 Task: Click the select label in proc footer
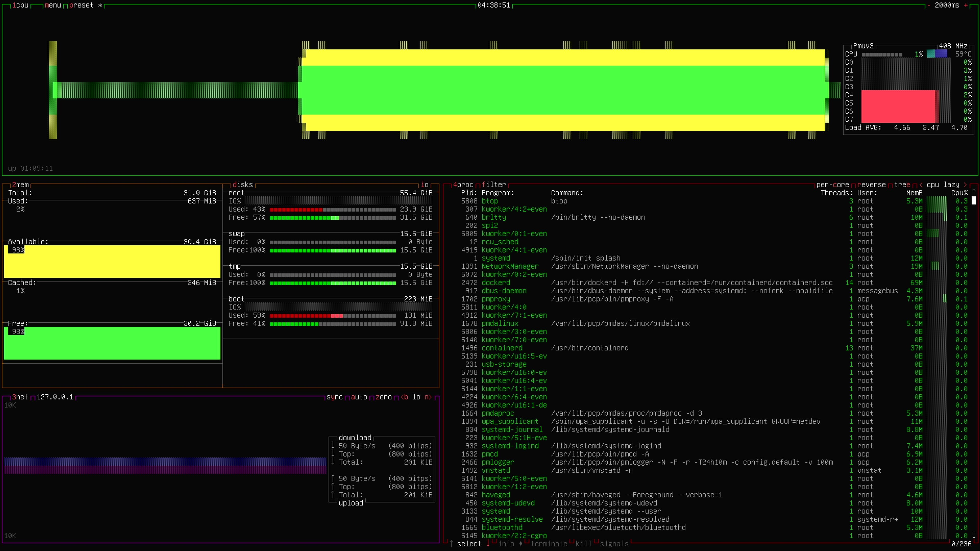pyautogui.click(x=469, y=544)
